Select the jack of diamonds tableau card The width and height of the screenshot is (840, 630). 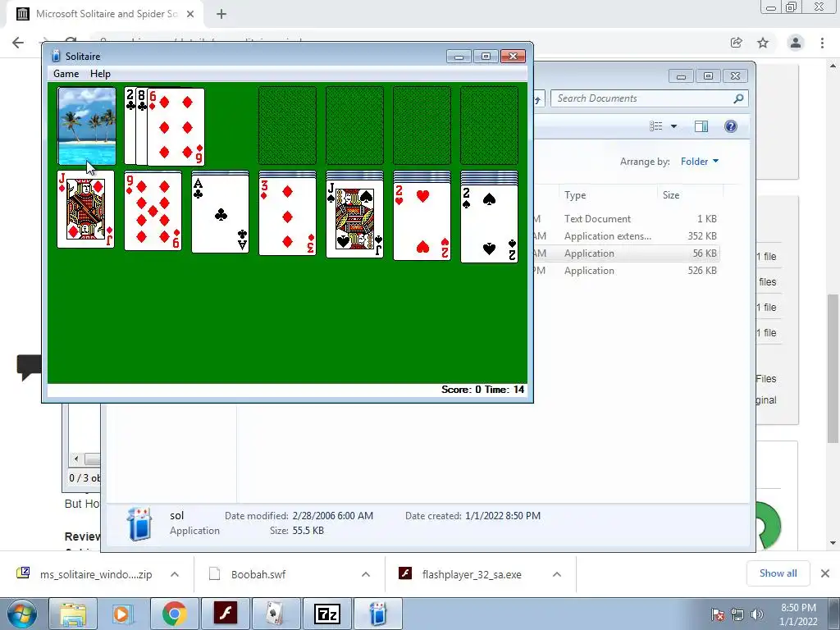click(x=85, y=209)
